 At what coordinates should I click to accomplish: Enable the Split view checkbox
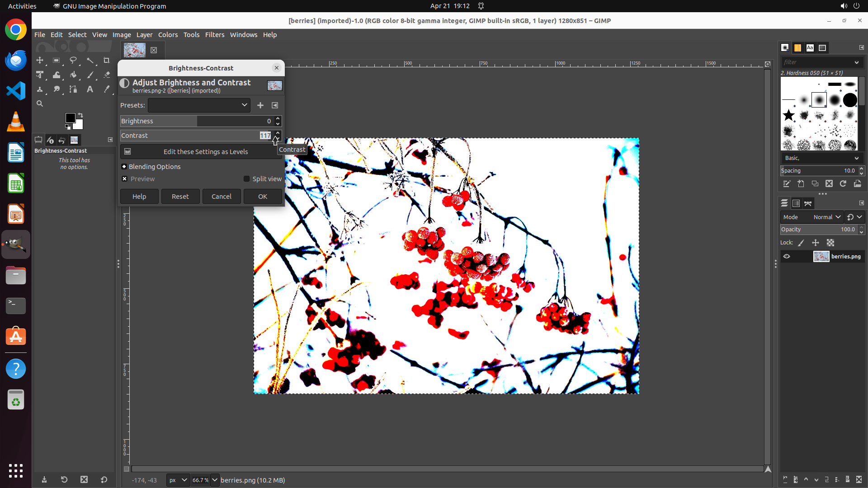click(247, 179)
